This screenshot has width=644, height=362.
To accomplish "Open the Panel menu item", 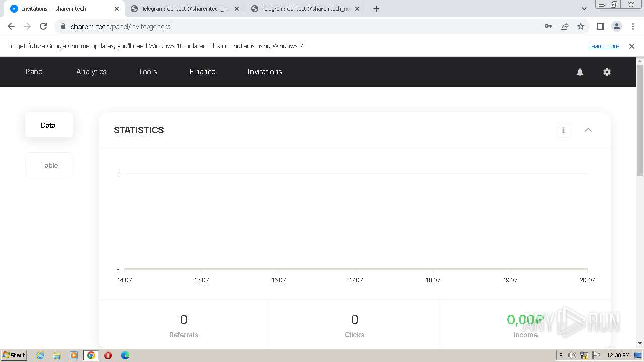I will click(34, 72).
